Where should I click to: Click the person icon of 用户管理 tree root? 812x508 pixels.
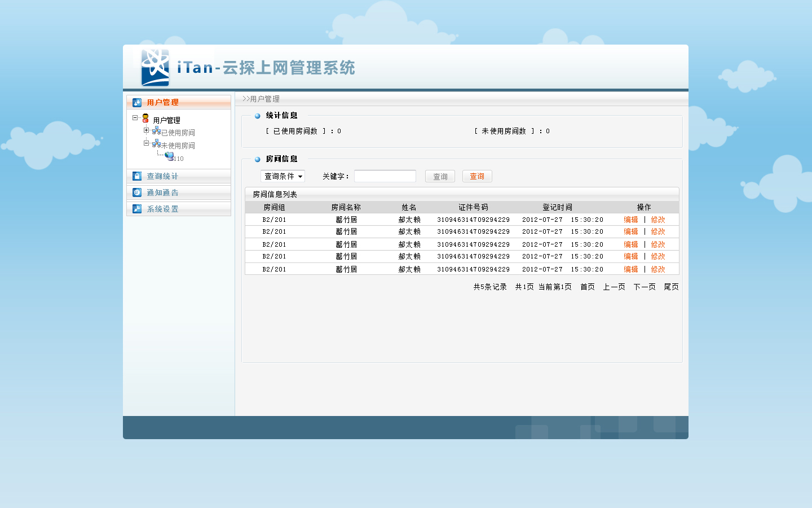pos(145,118)
